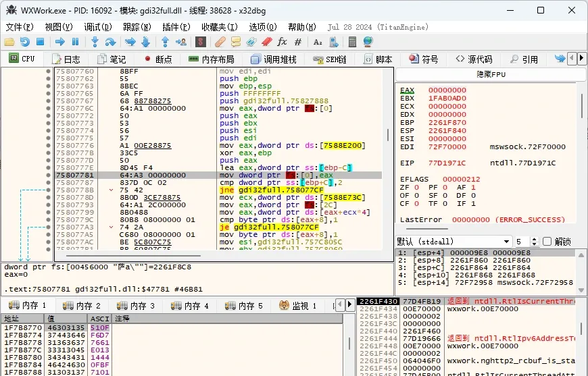Screen dimensions: 588x376
Task: Click the 隐藏FPU button
Action: [491, 74]
